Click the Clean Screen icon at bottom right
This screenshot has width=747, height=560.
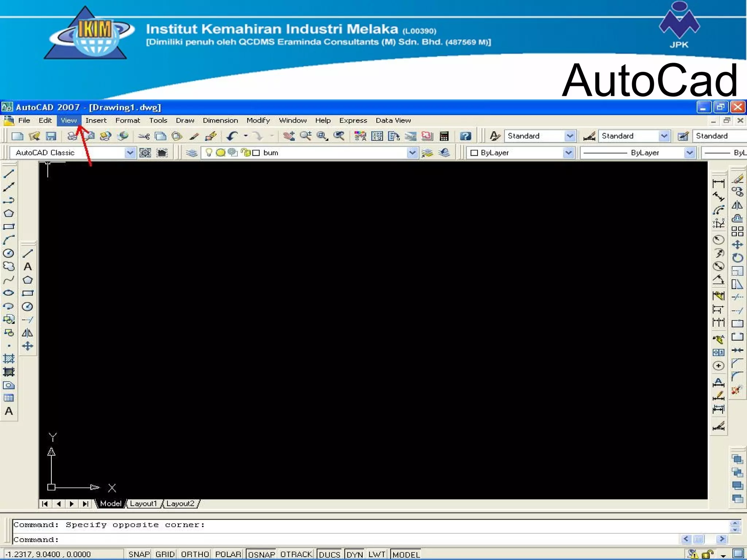738,554
